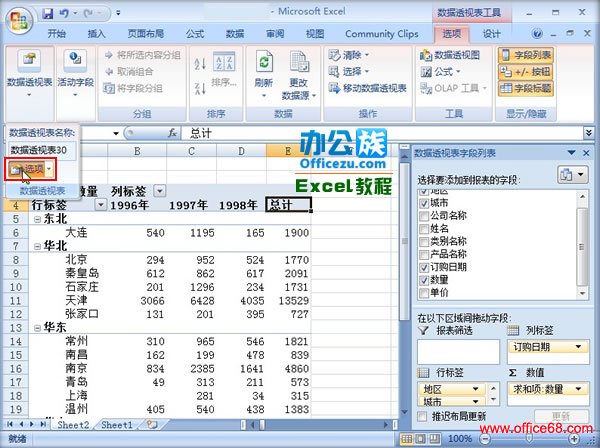The width and height of the screenshot is (600, 448).
Task: Toggle the 城市 field checkbox
Action: (x=424, y=203)
